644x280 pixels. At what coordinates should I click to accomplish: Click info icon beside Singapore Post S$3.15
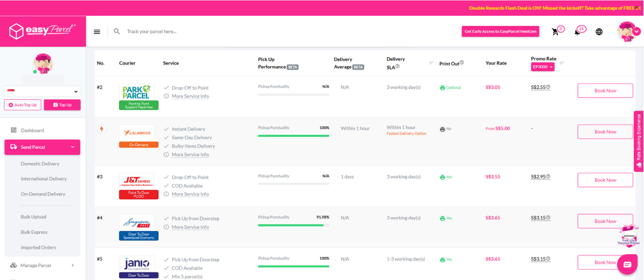click(x=548, y=218)
